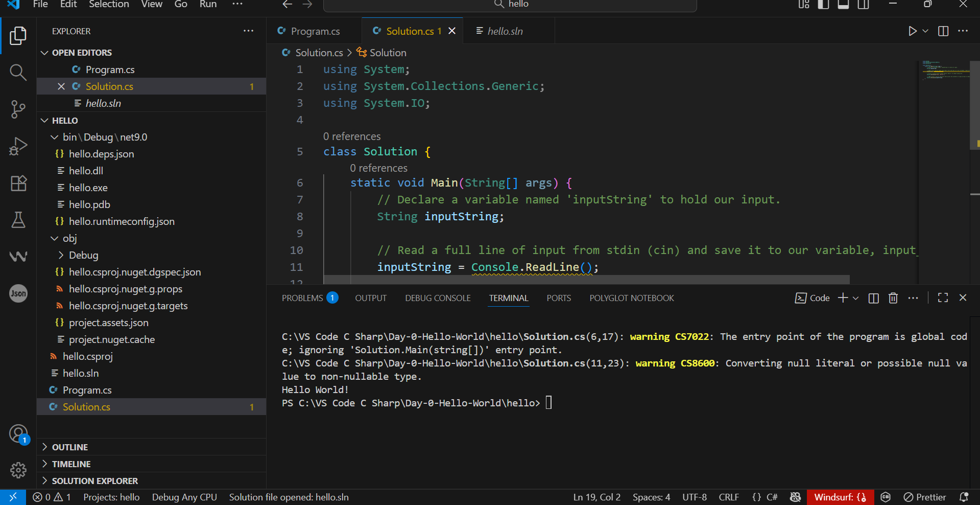Click the editor minimap code overview
The width and height of the screenshot is (980, 505).
click(945, 71)
